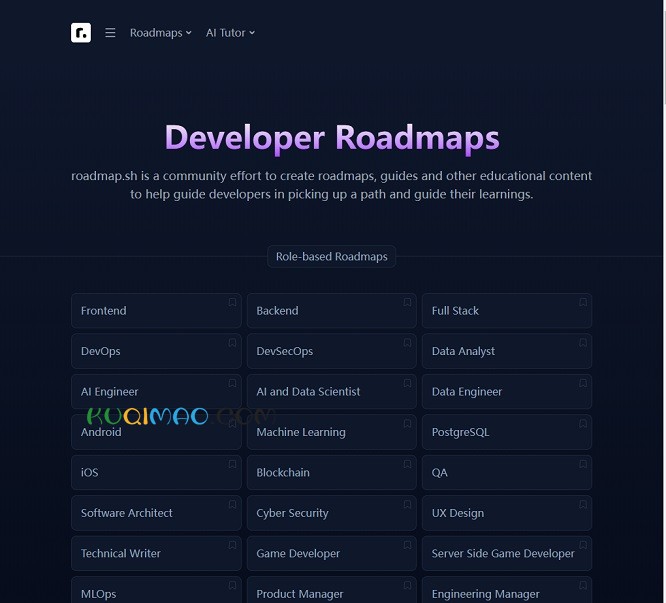Bookmark the Product Manager roadmap

407,585
